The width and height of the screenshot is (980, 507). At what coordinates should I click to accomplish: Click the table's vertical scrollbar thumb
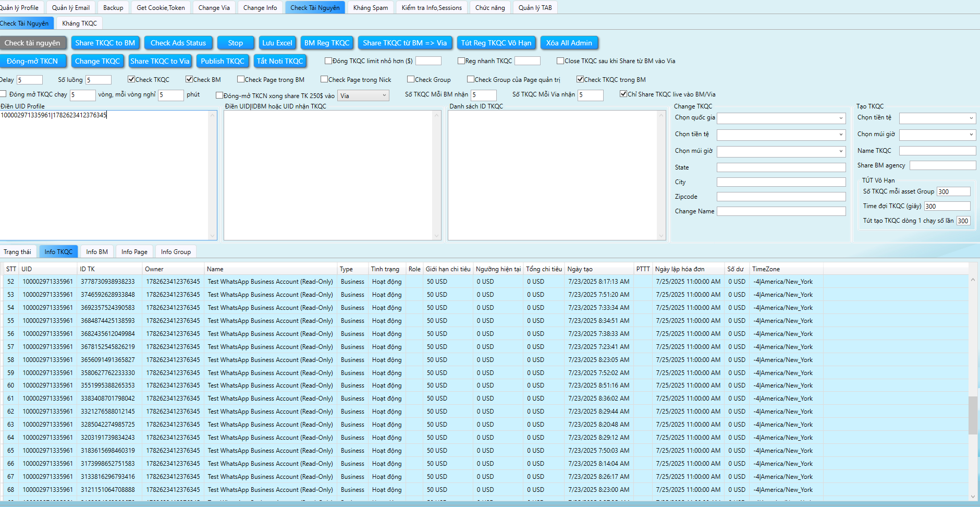tap(973, 415)
